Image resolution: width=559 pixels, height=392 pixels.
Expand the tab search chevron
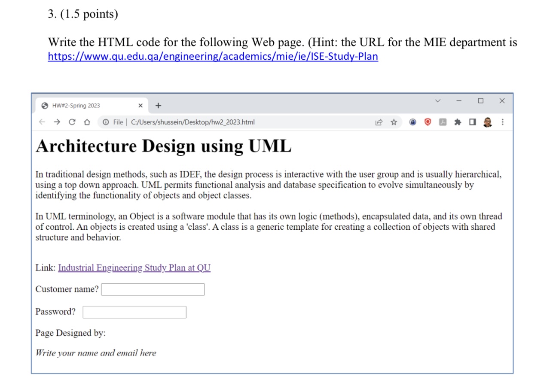pos(438,101)
